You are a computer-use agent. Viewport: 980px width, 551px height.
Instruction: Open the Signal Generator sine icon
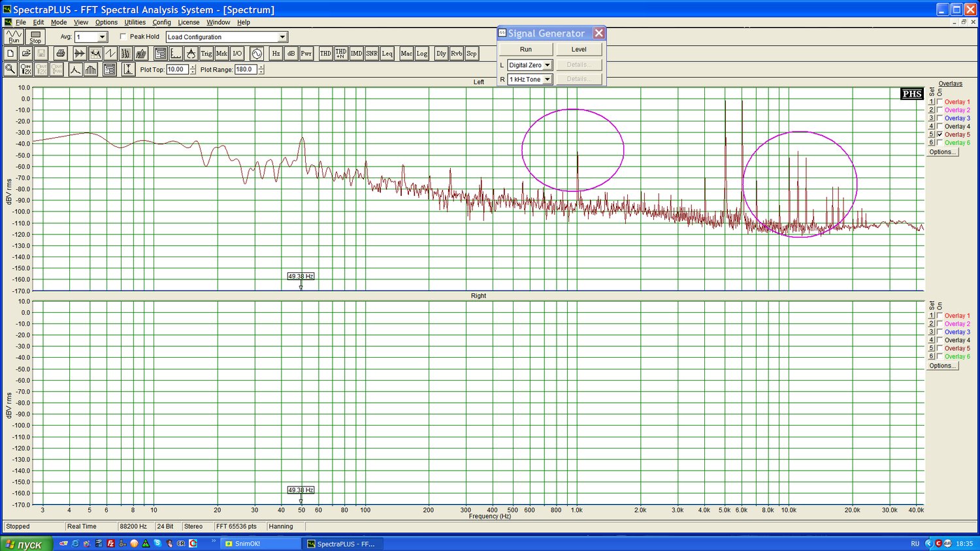(257, 54)
